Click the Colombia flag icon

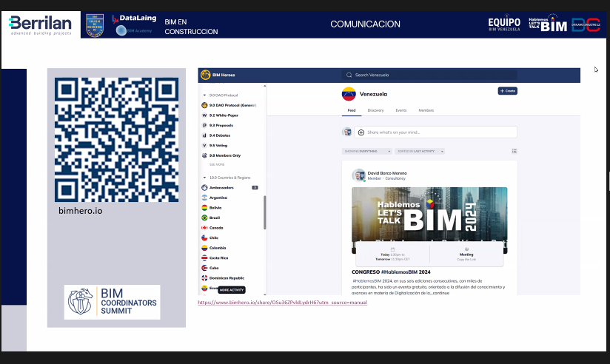point(204,248)
